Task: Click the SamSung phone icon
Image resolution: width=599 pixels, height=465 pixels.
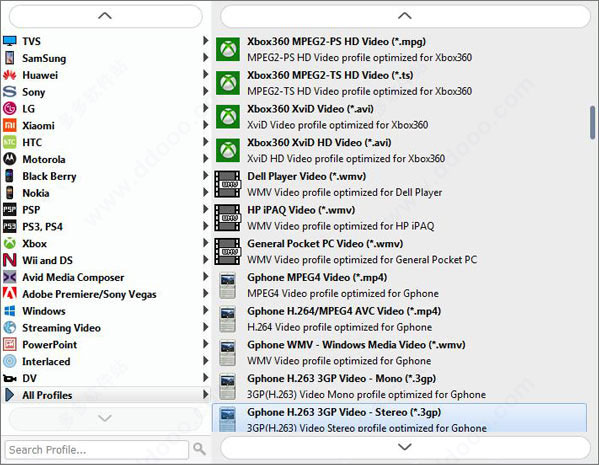Action: tap(10, 58)
